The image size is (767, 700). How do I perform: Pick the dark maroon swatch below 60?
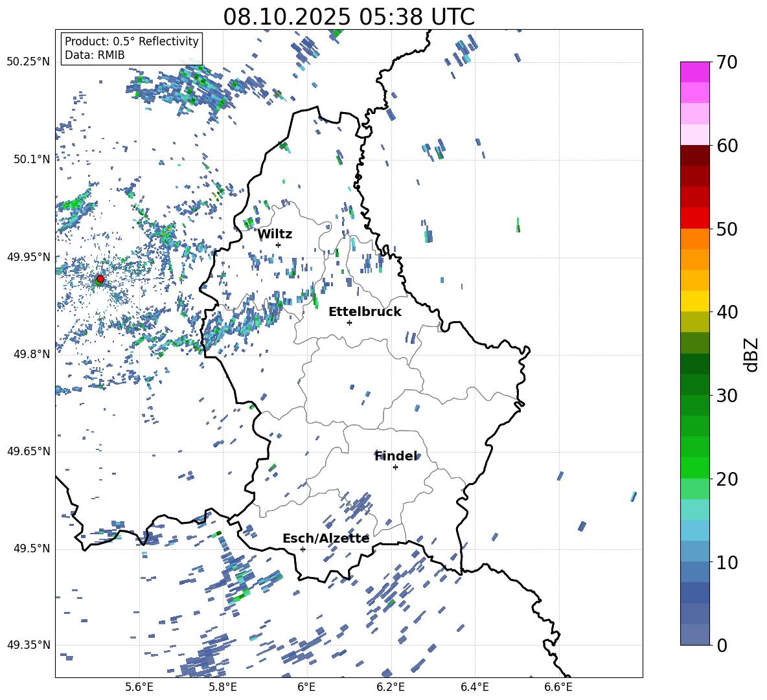tap(695, 155)
